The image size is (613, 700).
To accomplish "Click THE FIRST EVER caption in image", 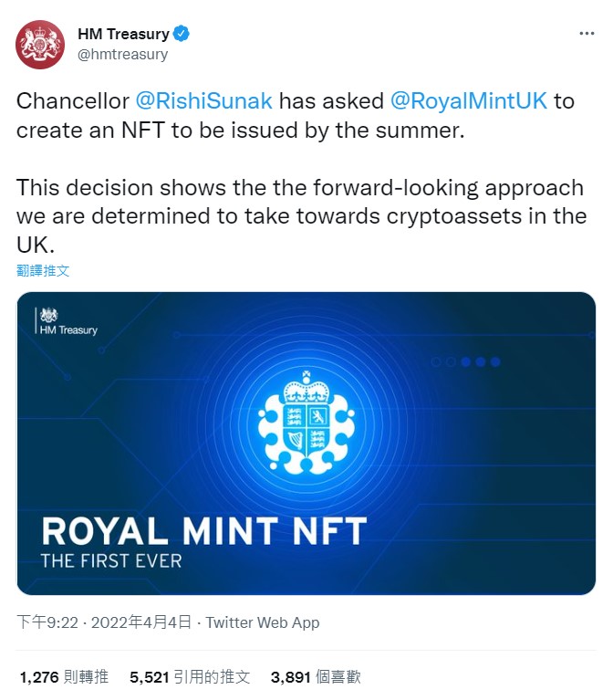I will pyautogui.click(x=111, y=561).
